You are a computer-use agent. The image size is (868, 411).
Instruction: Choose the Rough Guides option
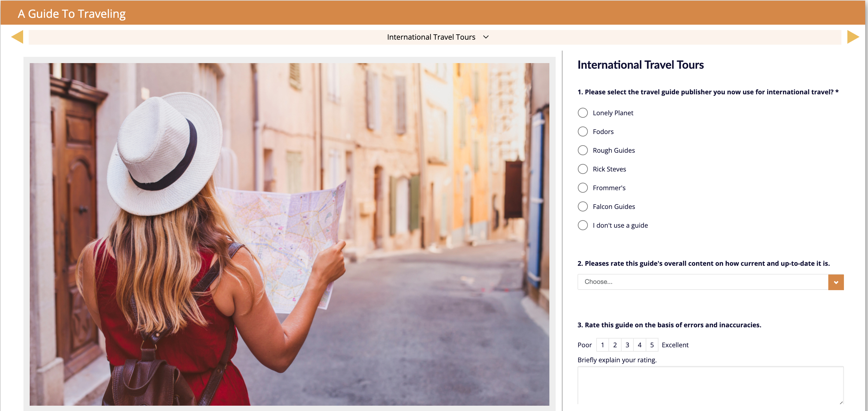pyautogui.click(x=583, y=150)
